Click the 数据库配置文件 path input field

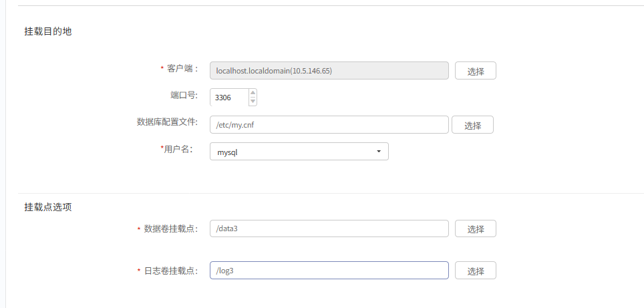(x=329, y=125)
